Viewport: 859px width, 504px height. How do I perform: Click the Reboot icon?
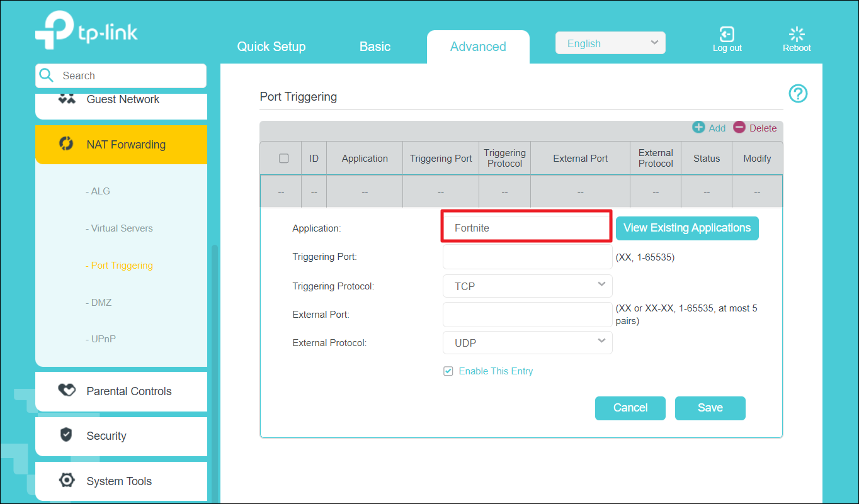tap(797, 34)
